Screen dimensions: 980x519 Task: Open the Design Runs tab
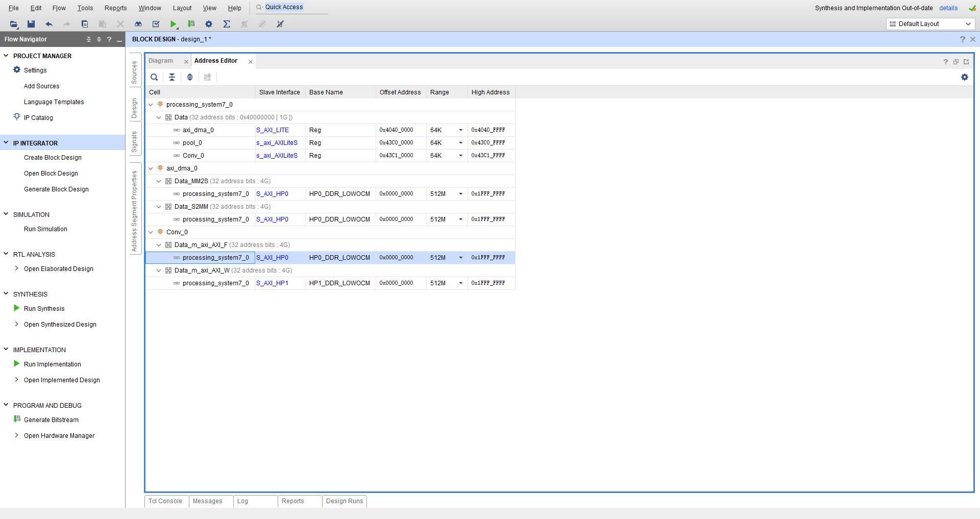(x=345, y=501)
